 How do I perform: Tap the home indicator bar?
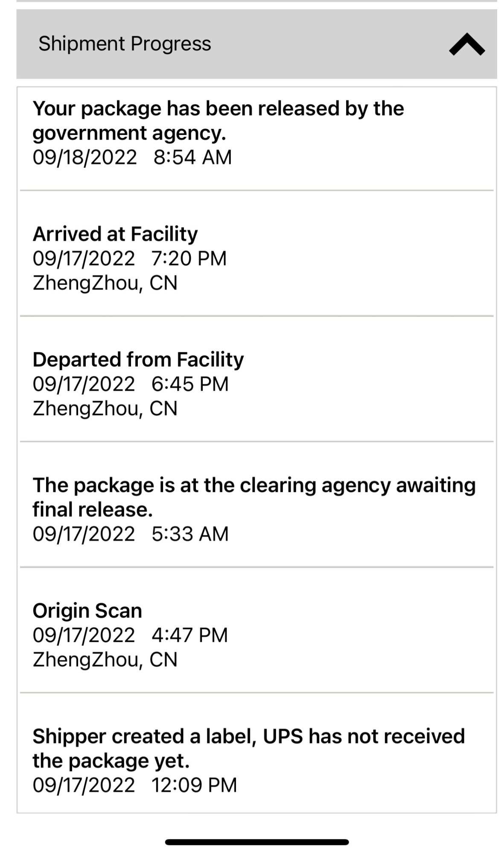pyautogui.click(x=257, y=842)
